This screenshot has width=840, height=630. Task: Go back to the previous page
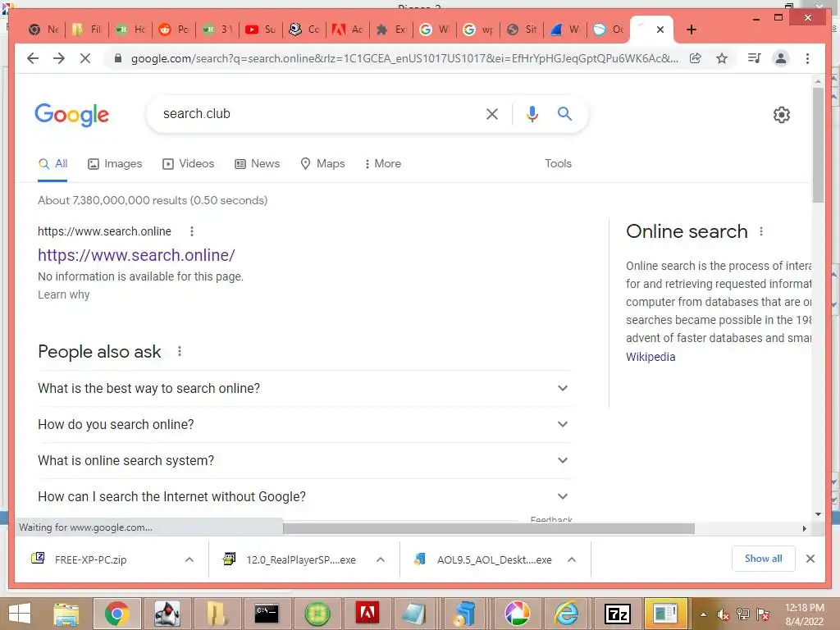33,58
